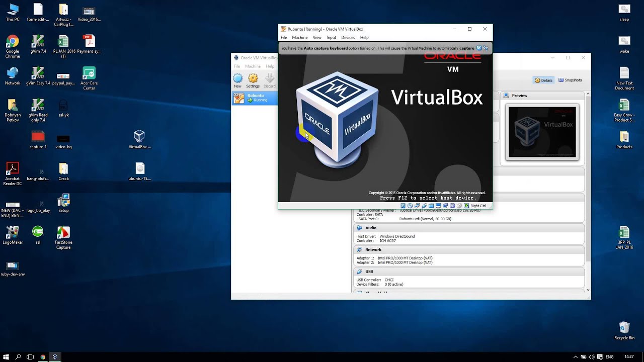Open Devices menu of Rubuntu VM window
Viewport: 644px width, 362px height.
(x=348, y=38)
